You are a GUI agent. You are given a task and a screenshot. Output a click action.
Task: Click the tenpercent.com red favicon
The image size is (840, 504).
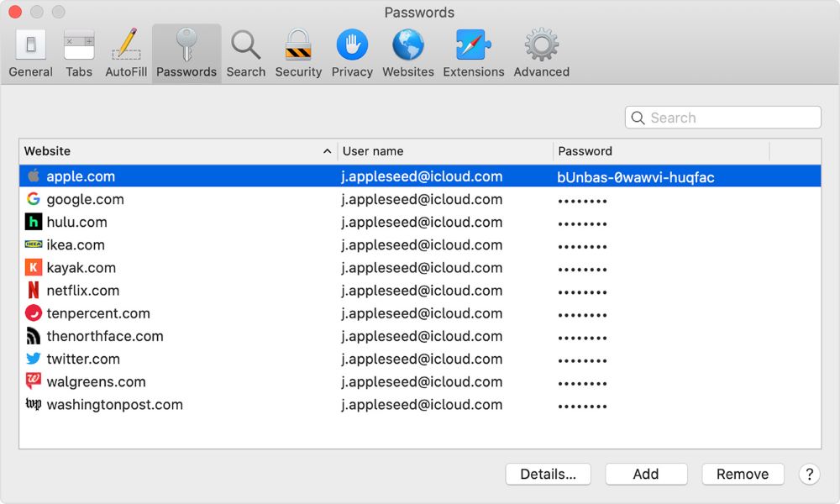pyautogui.click(x=34, y=312)
